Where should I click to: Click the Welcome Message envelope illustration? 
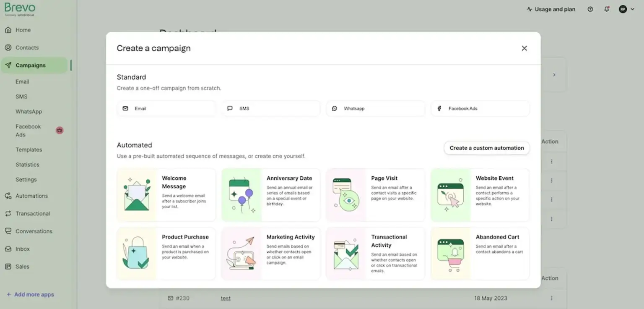point(137,195)
